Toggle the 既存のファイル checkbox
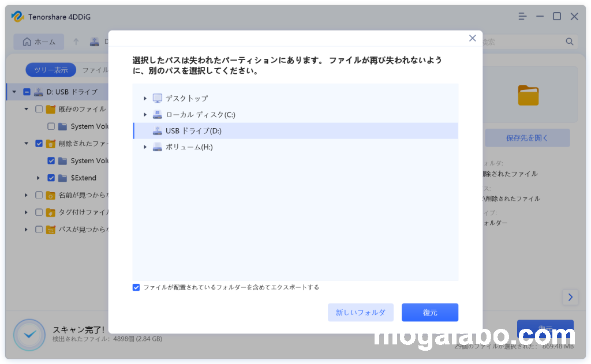Viewport: 591px width, 364px height. click(x=39, y=109)
